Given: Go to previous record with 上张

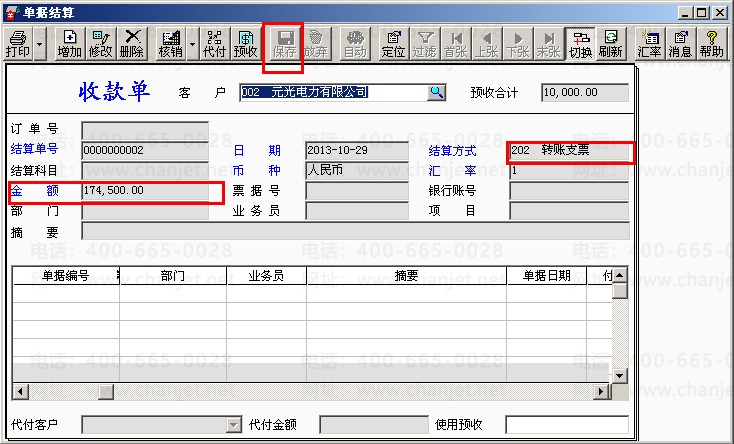Looking at the screenshot, I should click(487, 44).
